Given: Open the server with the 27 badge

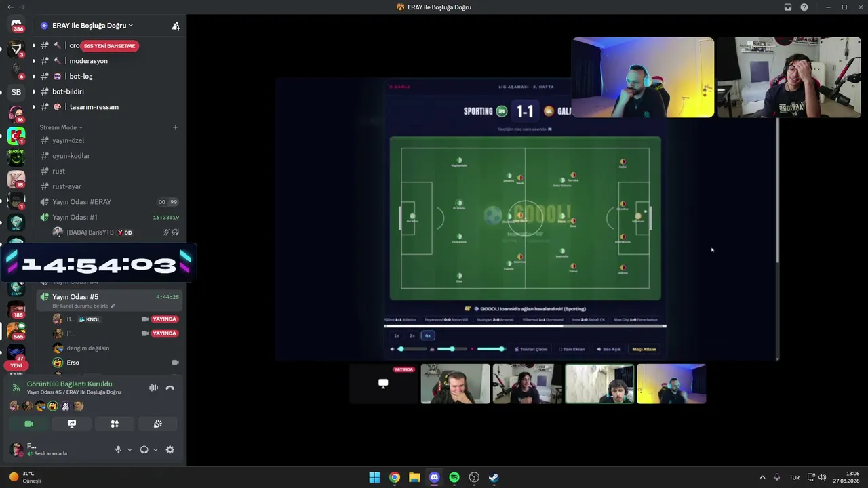Looking at the screenshot, I should 16,352.
